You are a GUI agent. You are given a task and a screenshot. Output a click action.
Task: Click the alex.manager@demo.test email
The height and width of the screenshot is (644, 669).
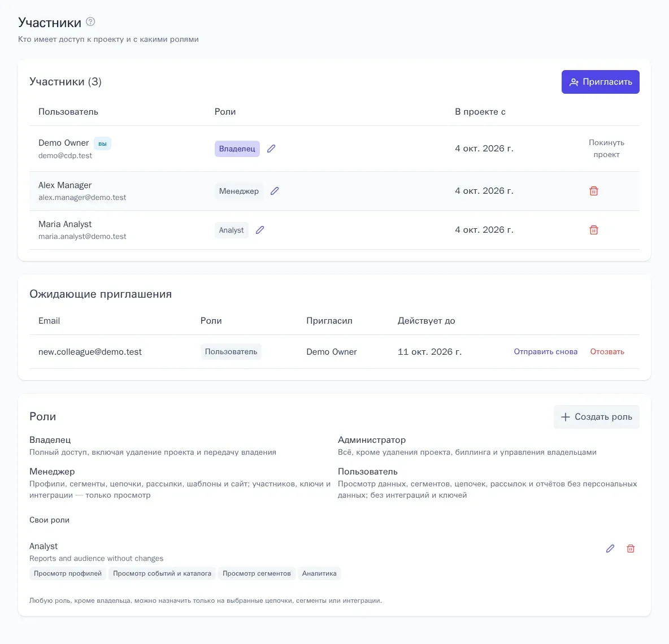(82, 198)
